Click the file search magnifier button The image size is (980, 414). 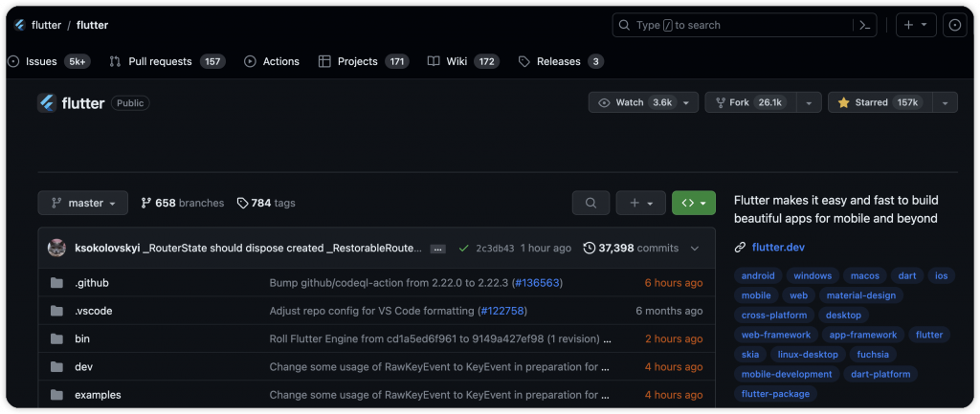click(590, 203)
